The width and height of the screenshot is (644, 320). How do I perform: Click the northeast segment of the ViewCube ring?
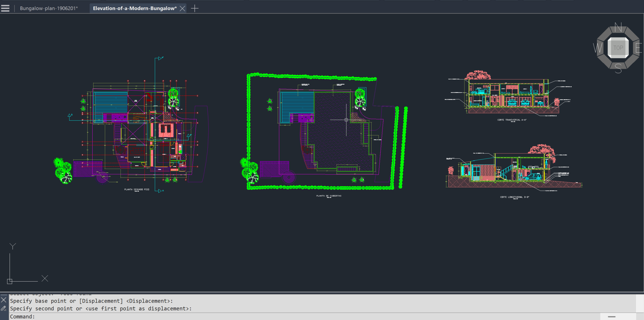tap(632, 34)
